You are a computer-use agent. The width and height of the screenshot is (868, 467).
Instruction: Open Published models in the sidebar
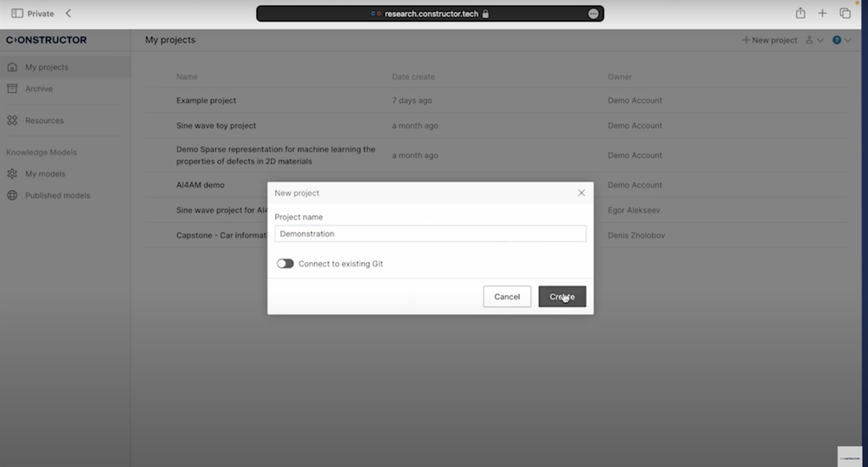pyautogui.click(x=57, y=195)
